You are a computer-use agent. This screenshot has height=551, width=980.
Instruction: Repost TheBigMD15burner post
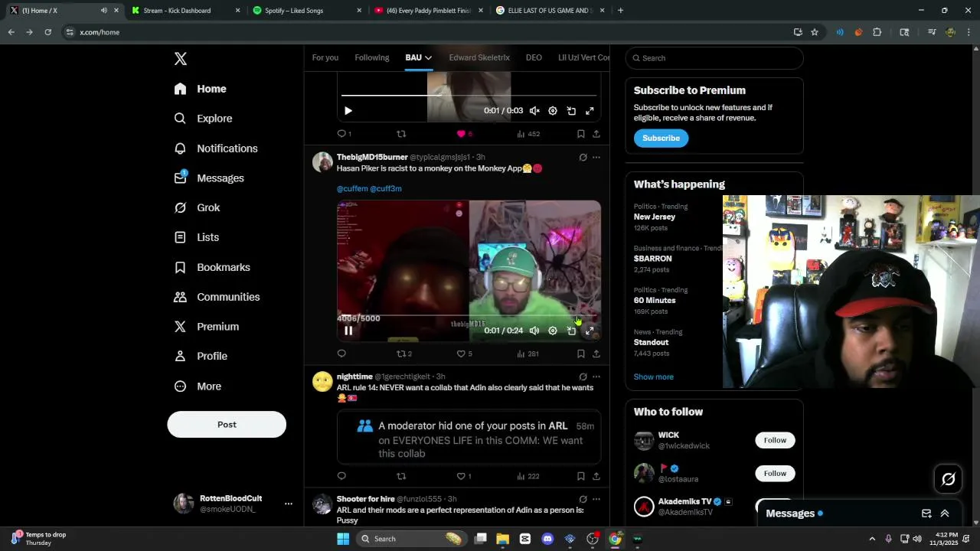tap(400, 354)
